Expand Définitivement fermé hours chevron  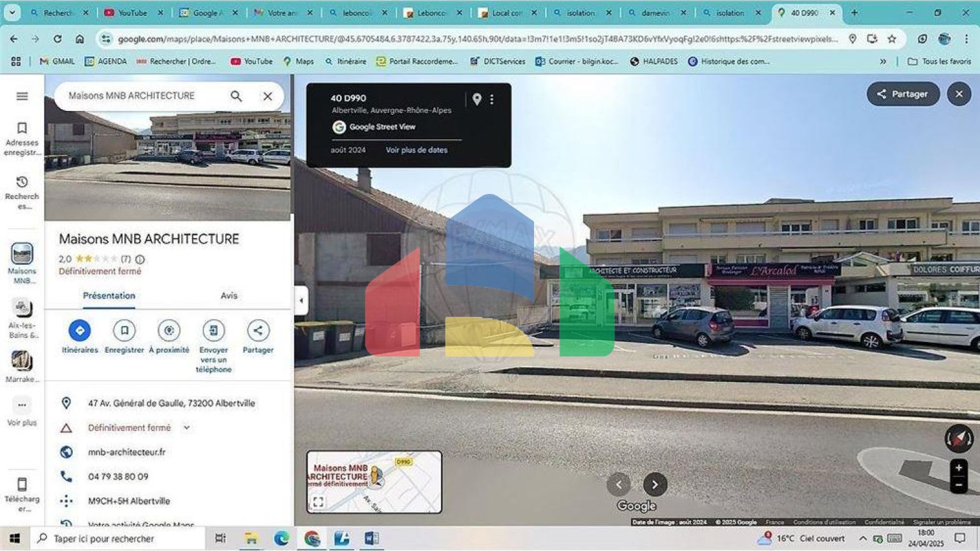[186, 428]
